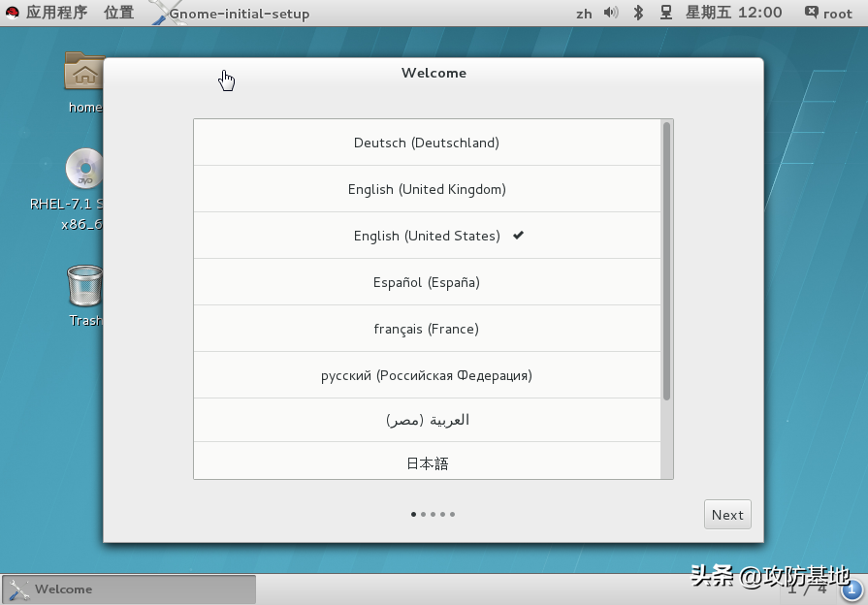This screenshot has height=605, width=868.
Task: Select Deutsch (Deutschland) language
Action: 427,143
